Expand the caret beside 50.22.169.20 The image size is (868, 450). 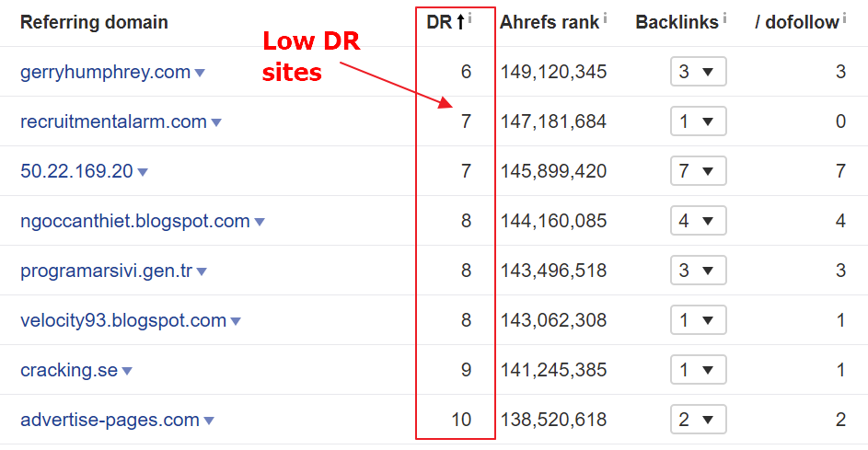[143, 172]
